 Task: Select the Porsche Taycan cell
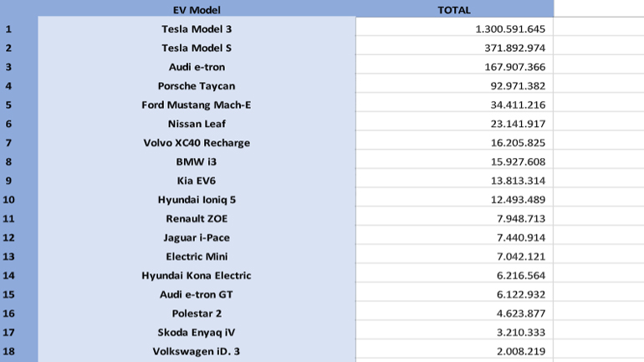(x=197, y=86)
